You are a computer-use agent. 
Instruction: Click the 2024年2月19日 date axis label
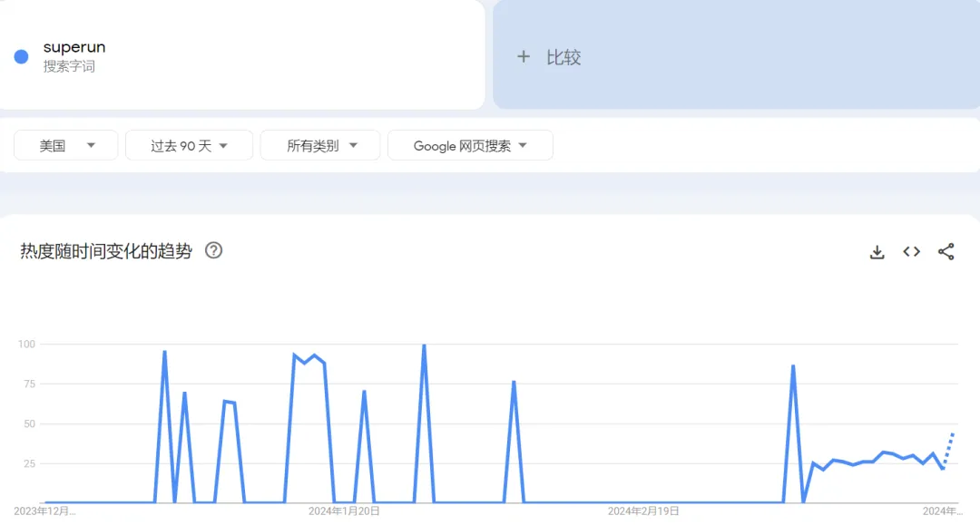tap(642, 511)
